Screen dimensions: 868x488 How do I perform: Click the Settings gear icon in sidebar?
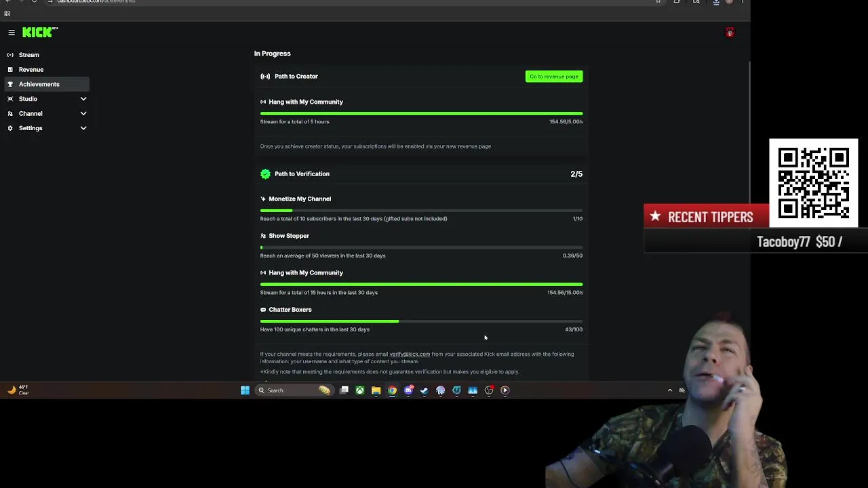coord(10,128)
